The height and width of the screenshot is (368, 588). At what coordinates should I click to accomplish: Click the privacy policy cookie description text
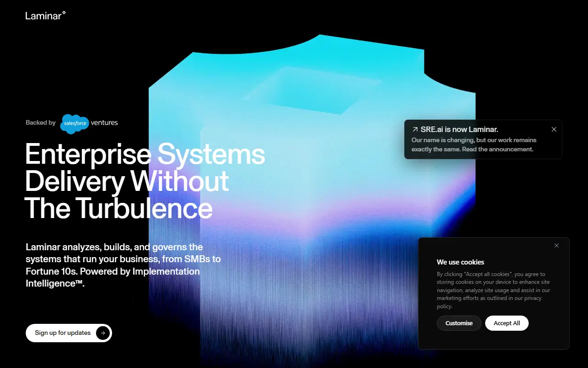493,290
